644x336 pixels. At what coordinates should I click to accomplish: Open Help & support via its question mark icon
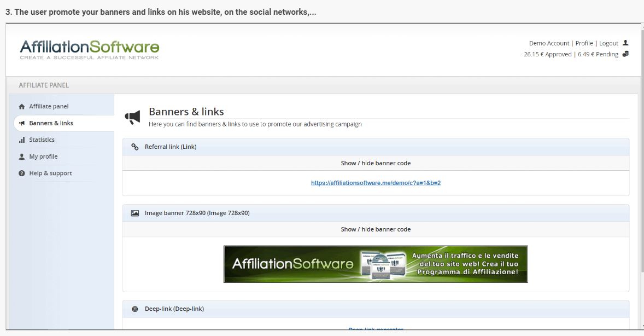21,173
